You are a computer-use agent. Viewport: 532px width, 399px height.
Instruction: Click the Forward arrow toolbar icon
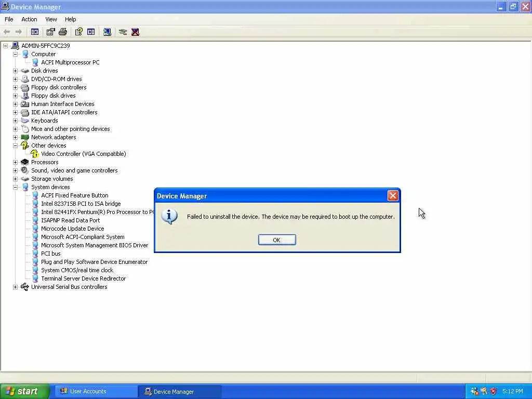19,32
